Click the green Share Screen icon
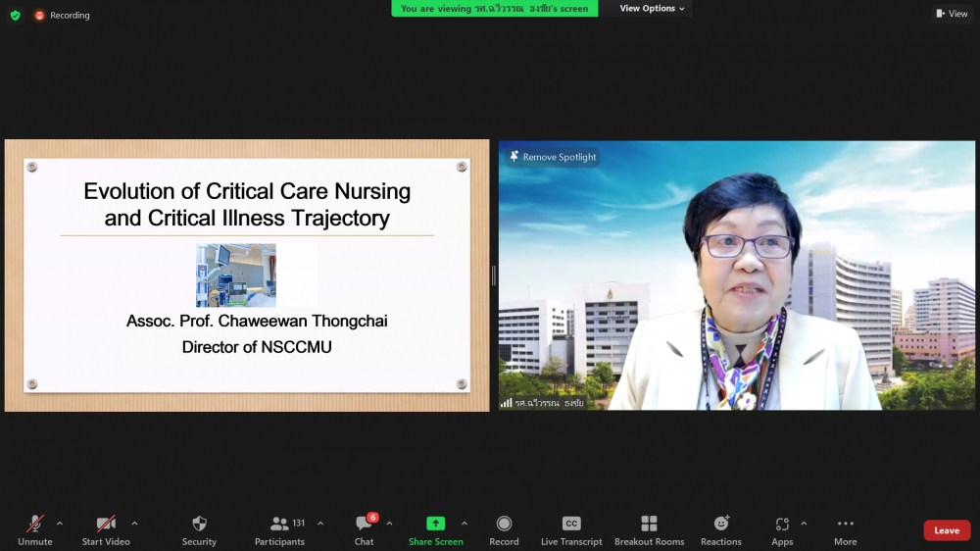The image size is (980, 551). click(435, 525)
